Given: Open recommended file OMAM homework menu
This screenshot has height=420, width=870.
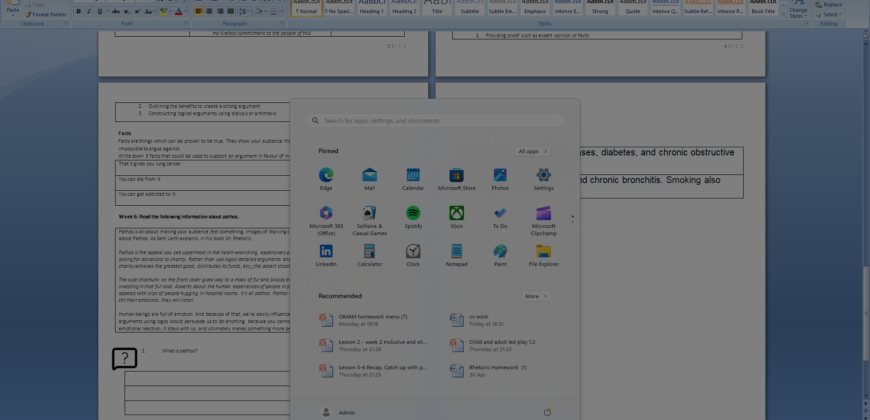Looking at the screenshot, I should (372, 320).
